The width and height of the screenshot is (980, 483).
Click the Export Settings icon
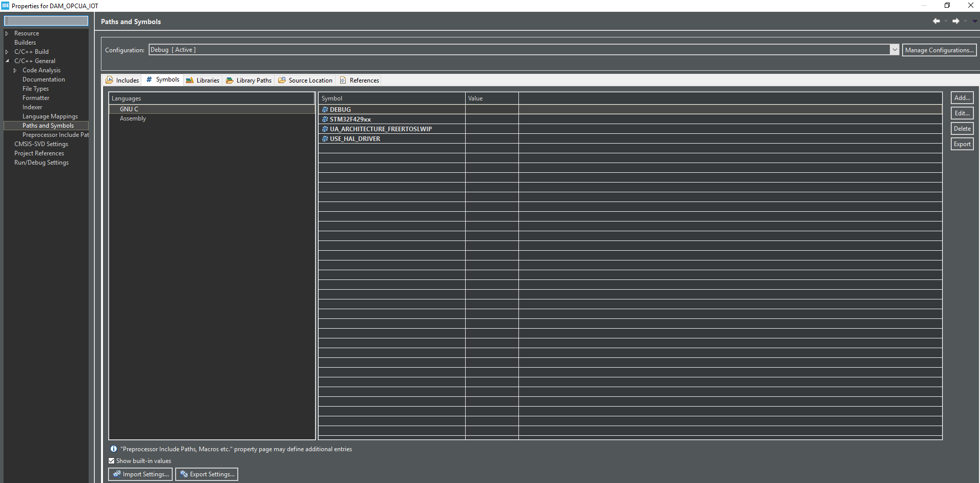(182, 474)
